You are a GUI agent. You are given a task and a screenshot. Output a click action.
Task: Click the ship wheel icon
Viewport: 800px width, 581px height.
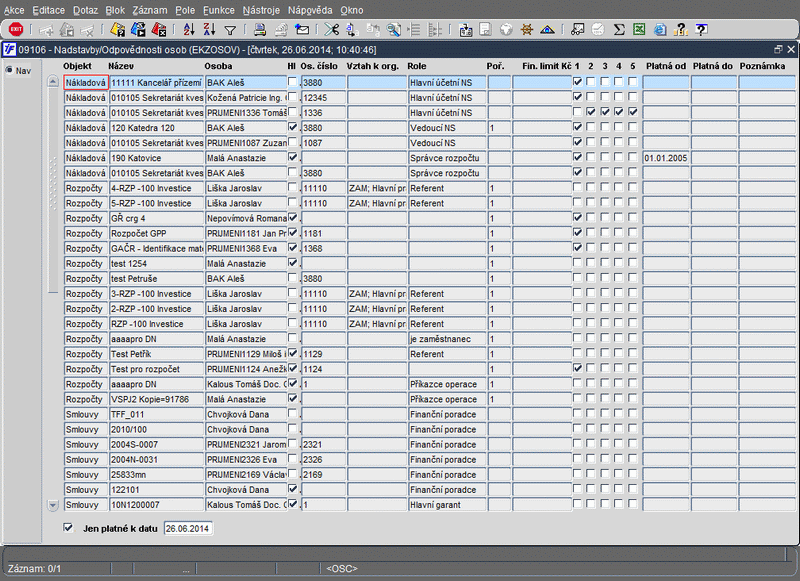tap(527, 30)
